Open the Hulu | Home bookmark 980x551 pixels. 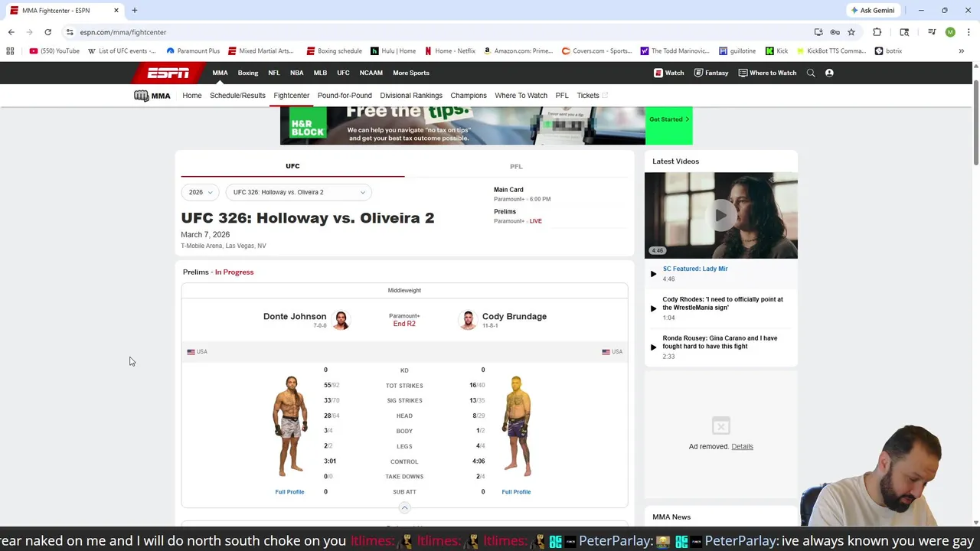tap(394, 51)
